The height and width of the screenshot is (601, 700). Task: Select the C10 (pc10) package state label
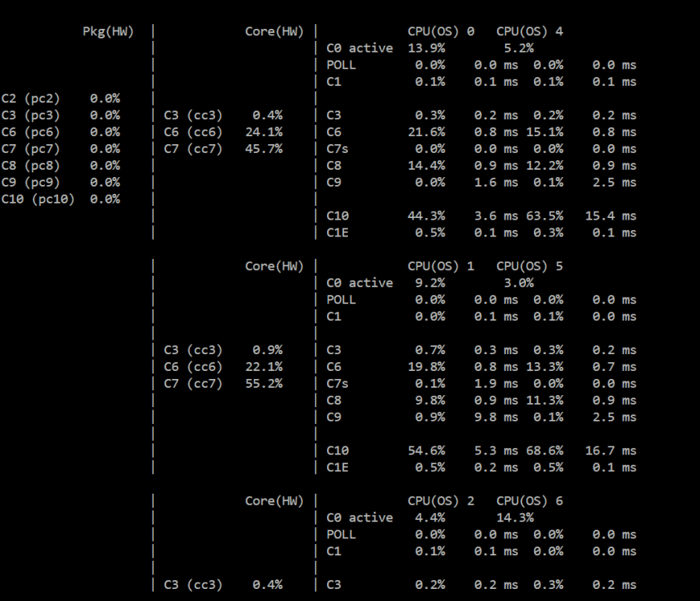click(38, 200)
